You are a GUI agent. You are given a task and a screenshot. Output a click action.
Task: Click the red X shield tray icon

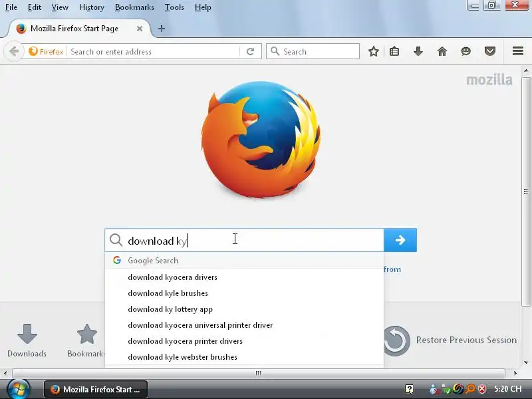481,389
